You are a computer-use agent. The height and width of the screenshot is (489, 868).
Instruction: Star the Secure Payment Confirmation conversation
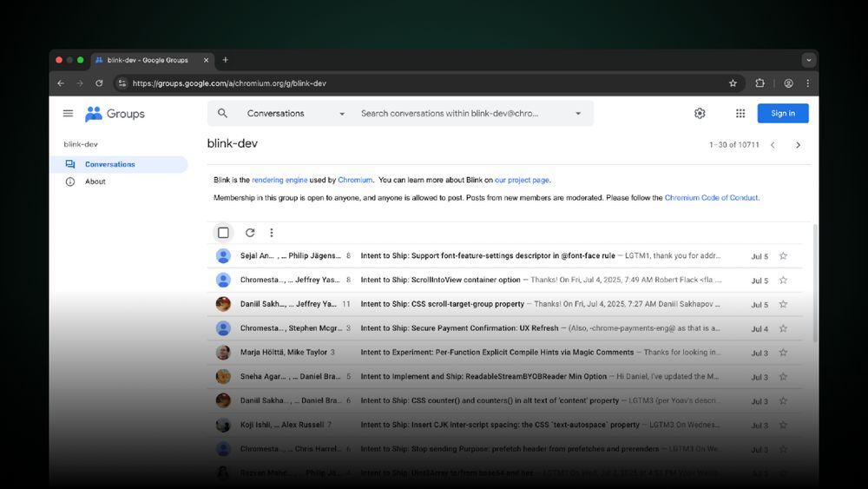click(783, 328)
